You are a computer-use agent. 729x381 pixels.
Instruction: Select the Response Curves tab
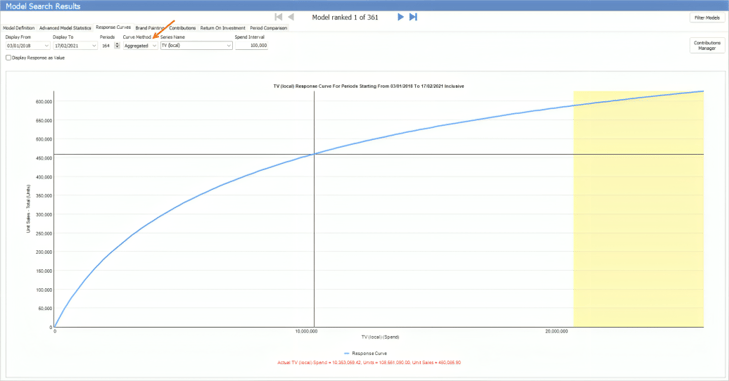point(113,27)
